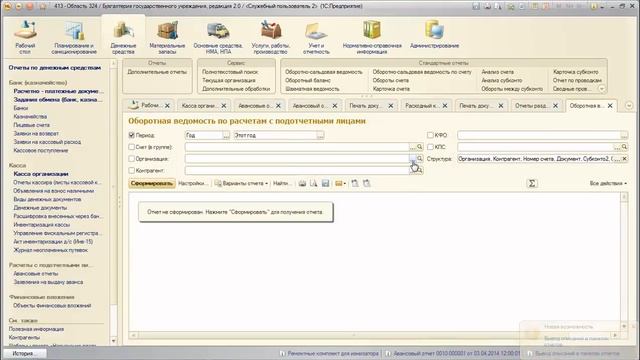Select the Денежные средства section icon
This screenshot has height=360, width=640.
(x=123, y=37)
